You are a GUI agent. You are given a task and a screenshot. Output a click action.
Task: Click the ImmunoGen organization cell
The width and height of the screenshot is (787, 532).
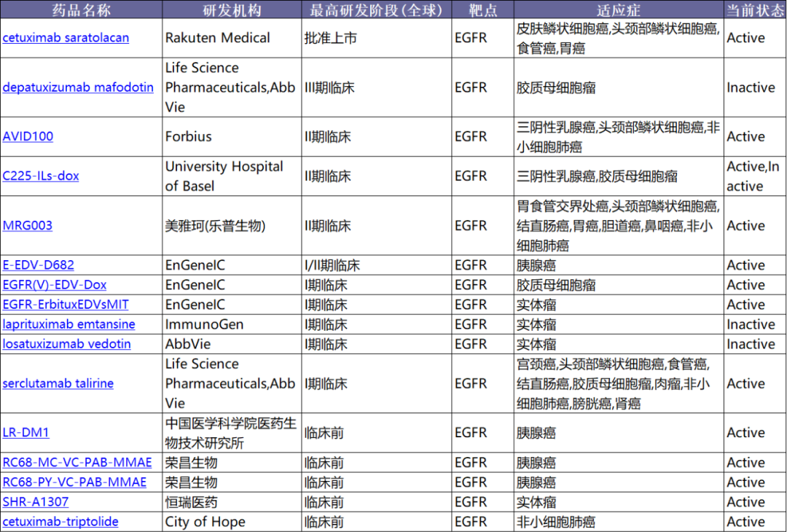coord(232,324)
